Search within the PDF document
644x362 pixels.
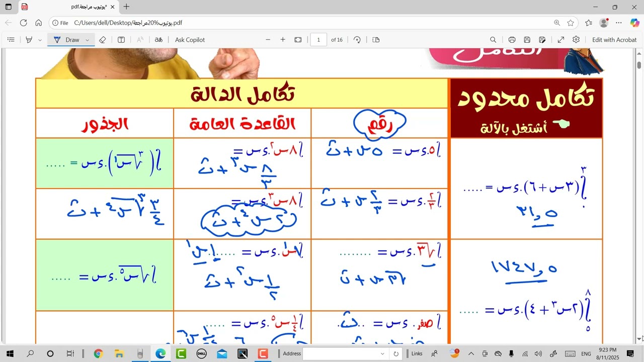493,40
